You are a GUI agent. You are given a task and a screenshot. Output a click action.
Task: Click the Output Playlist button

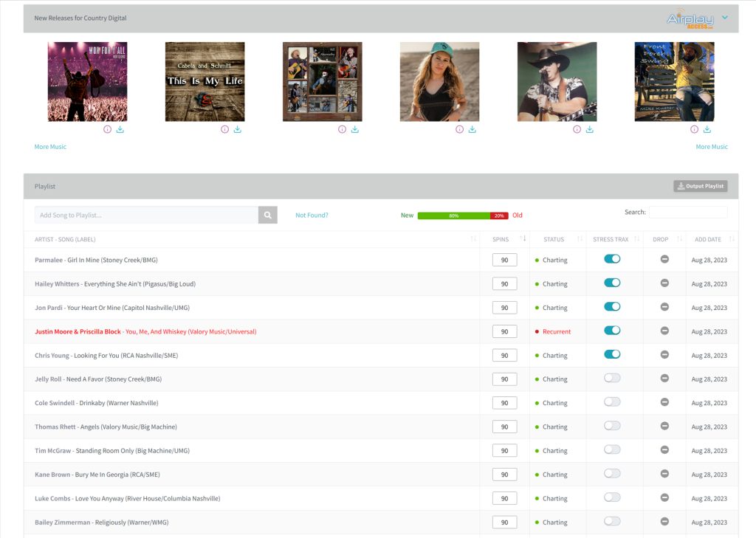point(700,186)
